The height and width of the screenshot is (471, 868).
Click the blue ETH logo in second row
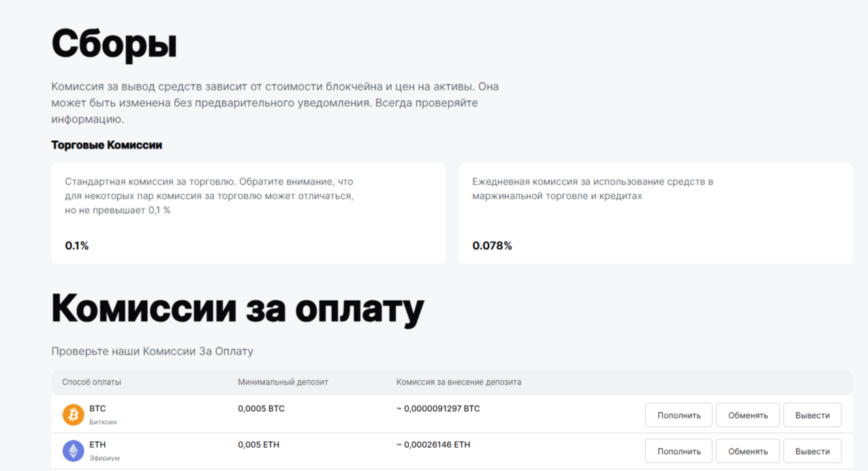(x=73, y=451)
